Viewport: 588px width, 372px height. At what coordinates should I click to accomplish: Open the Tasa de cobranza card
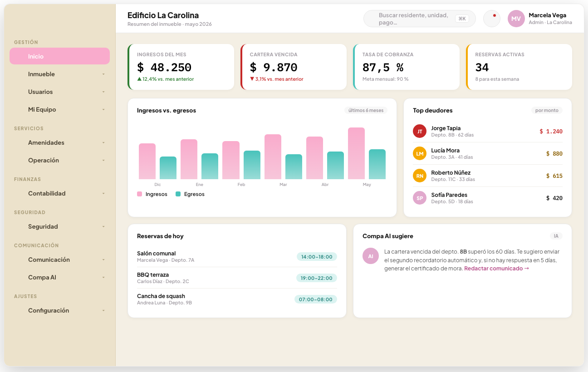tap(407, 67)
